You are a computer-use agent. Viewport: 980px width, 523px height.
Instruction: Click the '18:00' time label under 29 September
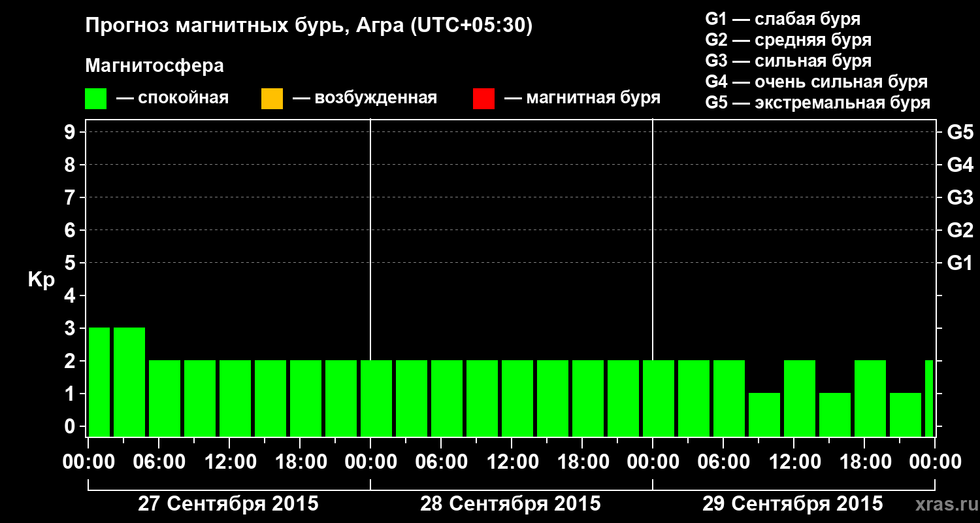pyautogui.click(x=866, y=462)
